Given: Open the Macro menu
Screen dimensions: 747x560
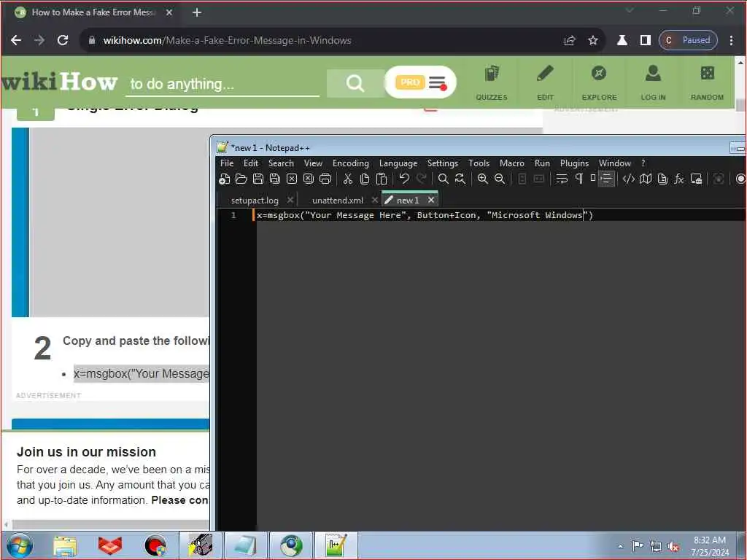Looking at the screenshot, I should (512, 163).
